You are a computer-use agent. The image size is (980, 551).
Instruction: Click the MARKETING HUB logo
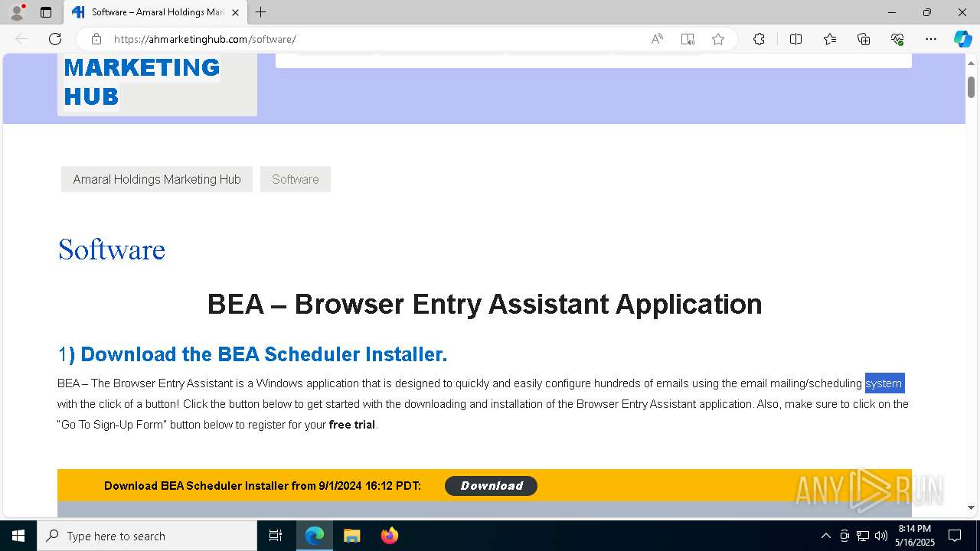[142, 82]
